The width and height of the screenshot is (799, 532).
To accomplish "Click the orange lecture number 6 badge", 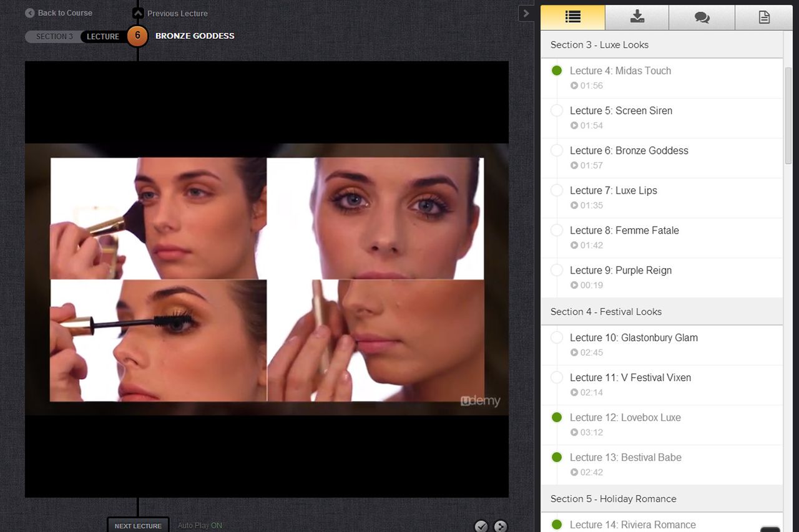I will 137,36.
